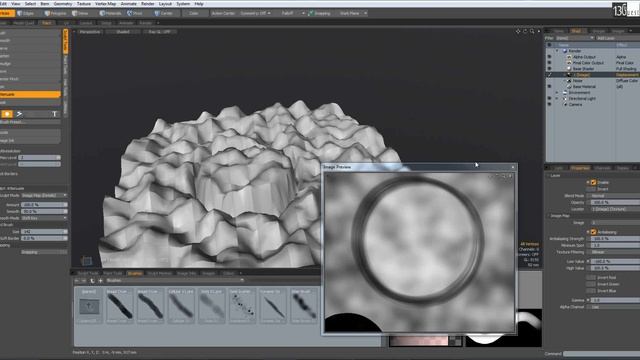Switch to Edges selection mode

click(x=26, y=13)
